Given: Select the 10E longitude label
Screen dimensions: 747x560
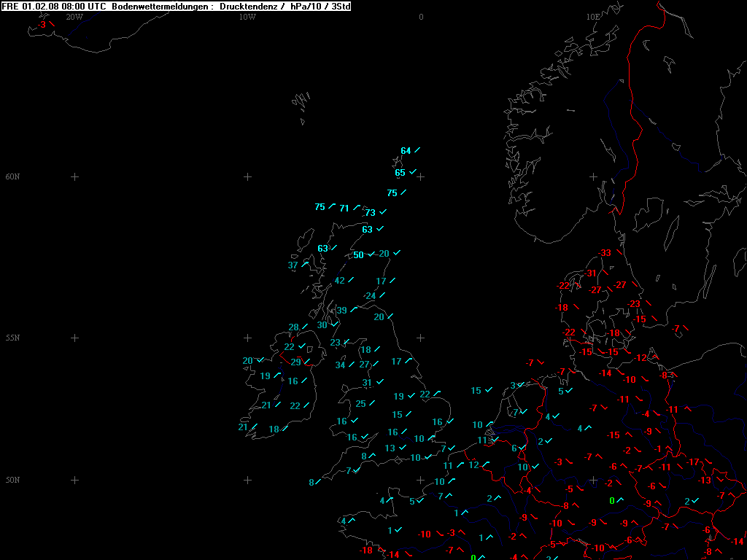Looking at the screenshot, I should tap(593, 16).
